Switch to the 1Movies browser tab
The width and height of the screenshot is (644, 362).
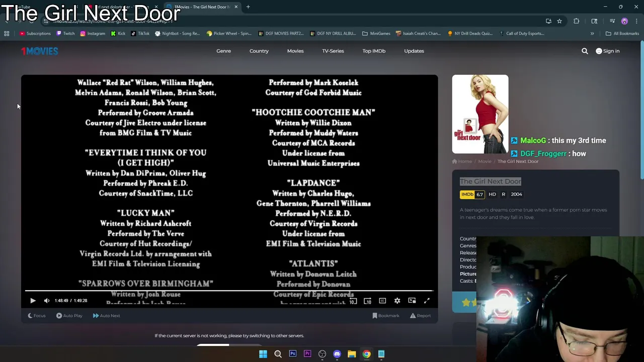[201, 7]
